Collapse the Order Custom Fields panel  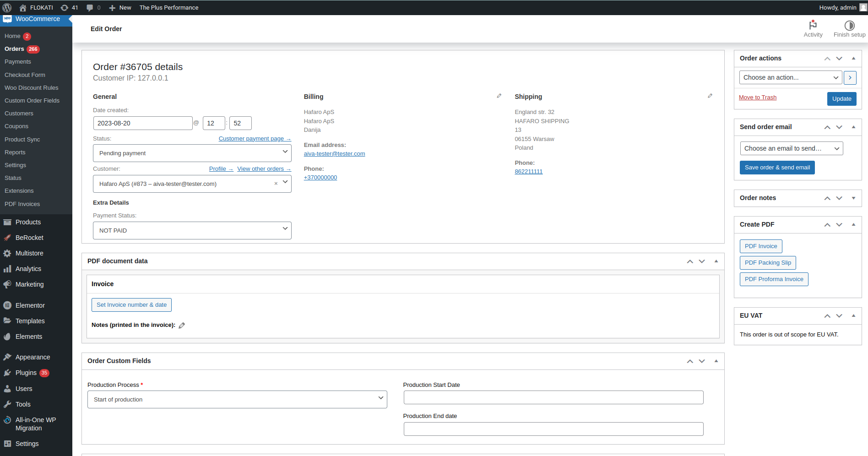pyautogui.click(x=716, y=361)
